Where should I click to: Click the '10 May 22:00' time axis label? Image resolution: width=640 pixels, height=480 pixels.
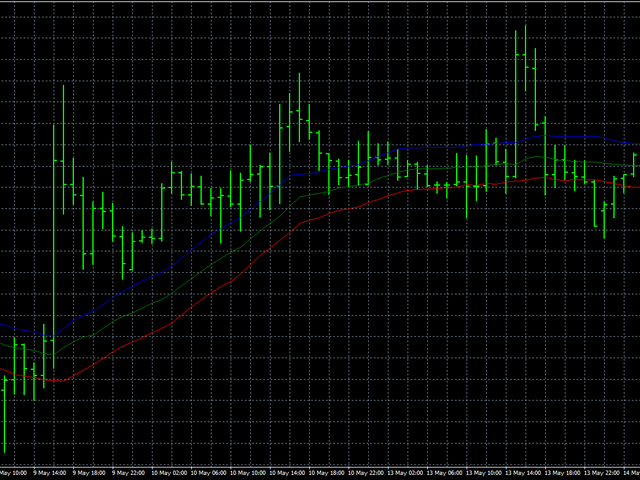tap(367, 473)
